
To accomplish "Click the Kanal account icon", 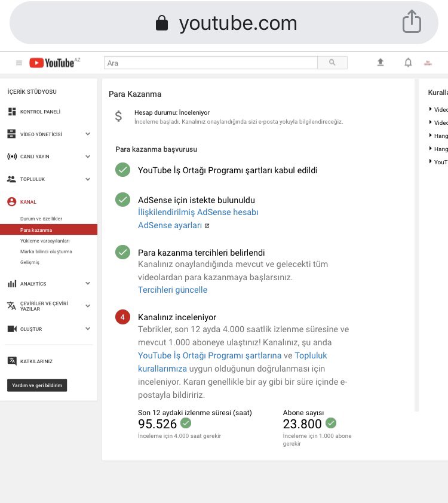I will 11,201.
